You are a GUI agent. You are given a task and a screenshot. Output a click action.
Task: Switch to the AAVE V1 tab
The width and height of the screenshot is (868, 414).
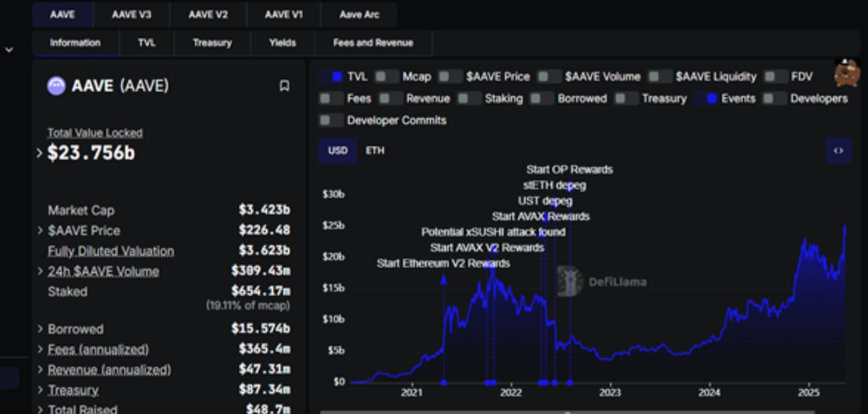[x=284, y=15]
